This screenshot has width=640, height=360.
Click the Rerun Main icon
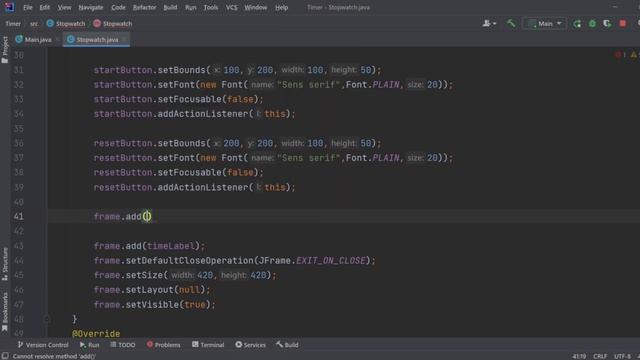click(577, 24)
